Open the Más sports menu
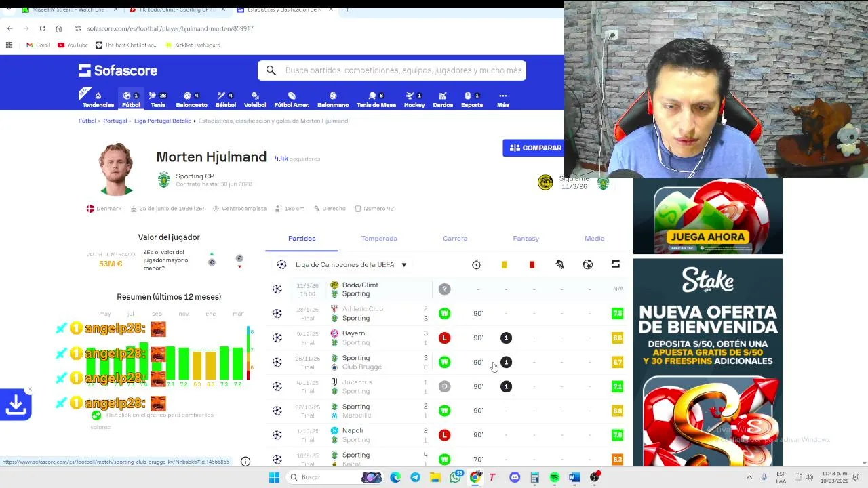868x488 pixels. 502,100
